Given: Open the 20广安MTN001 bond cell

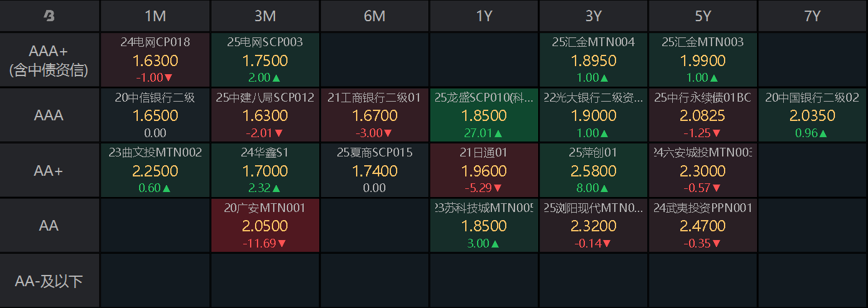Looking at the screenshot, I should click(x=265, y=225).
